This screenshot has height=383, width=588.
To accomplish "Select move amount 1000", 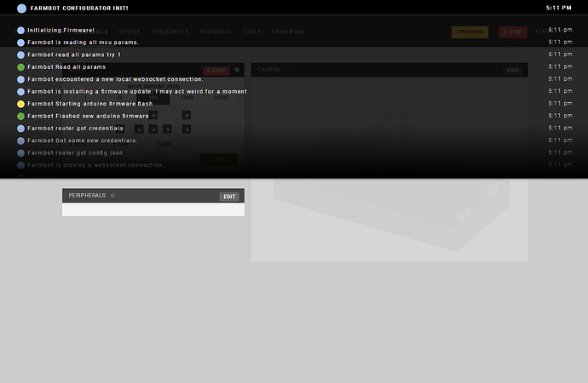I will click(x=187, y=98).
